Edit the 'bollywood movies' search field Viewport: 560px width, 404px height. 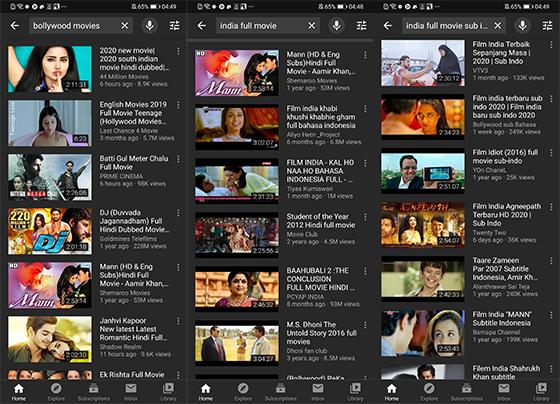[81, 26]
